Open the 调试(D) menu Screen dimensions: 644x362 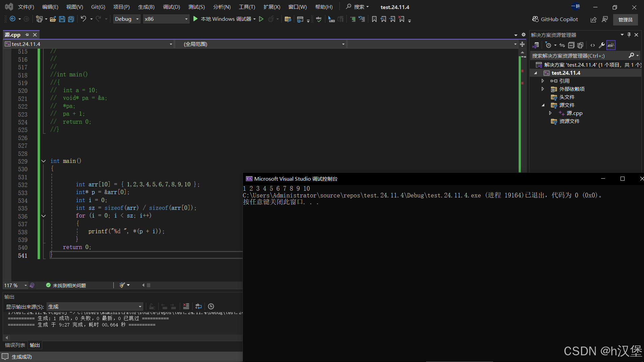tap(171, 7)
